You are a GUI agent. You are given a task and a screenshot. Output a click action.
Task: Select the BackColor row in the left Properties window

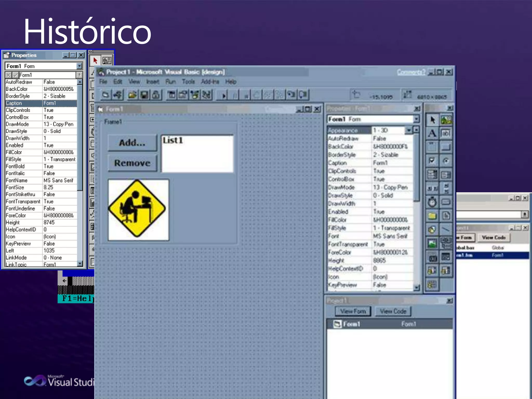click(41, 89)
